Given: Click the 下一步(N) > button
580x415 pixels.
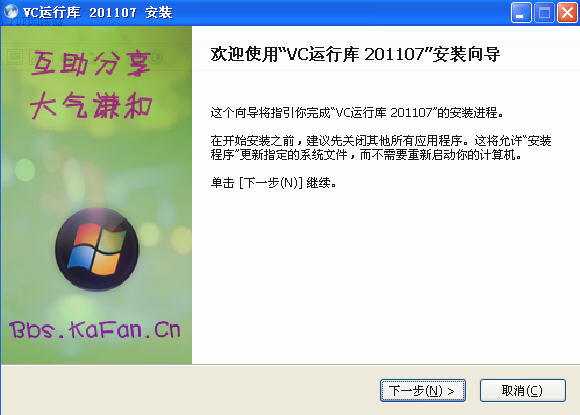Looking at the screenshot, I should pyautogui.click(x=422, y=391).
